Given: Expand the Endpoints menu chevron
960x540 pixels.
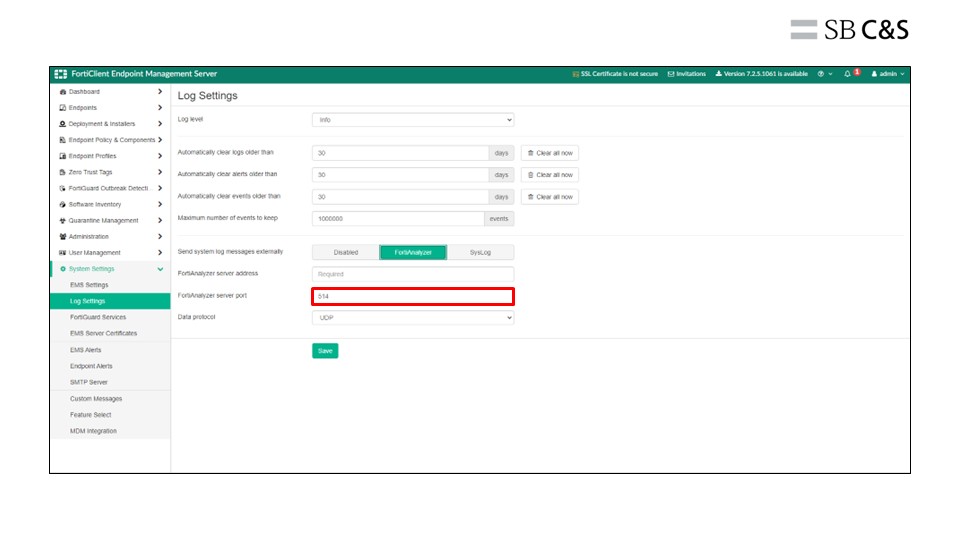Looking at the screenshot, I should [160, 108].
